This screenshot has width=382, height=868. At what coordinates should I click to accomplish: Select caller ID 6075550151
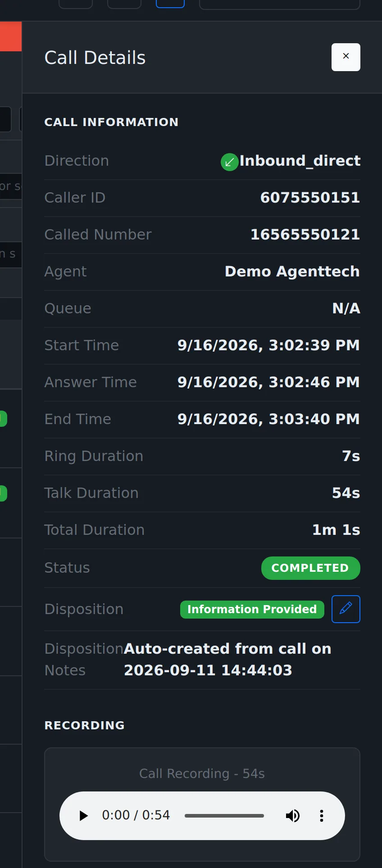coord(310,198)
